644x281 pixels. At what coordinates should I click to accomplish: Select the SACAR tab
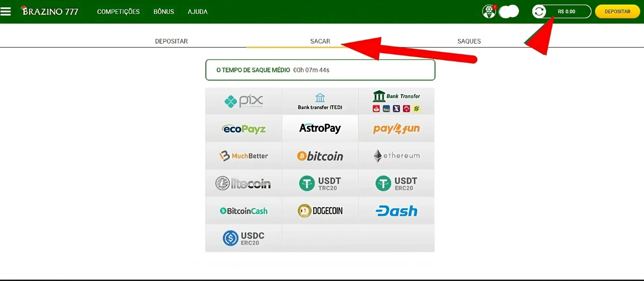(x=320, y=41)
